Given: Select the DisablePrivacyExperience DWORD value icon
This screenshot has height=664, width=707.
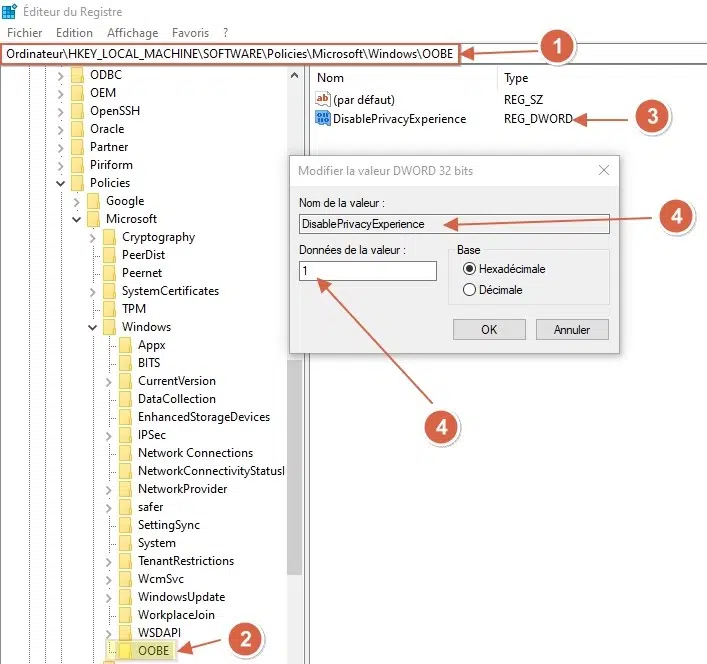Looking at the screenshot, I should coord(322,119).
